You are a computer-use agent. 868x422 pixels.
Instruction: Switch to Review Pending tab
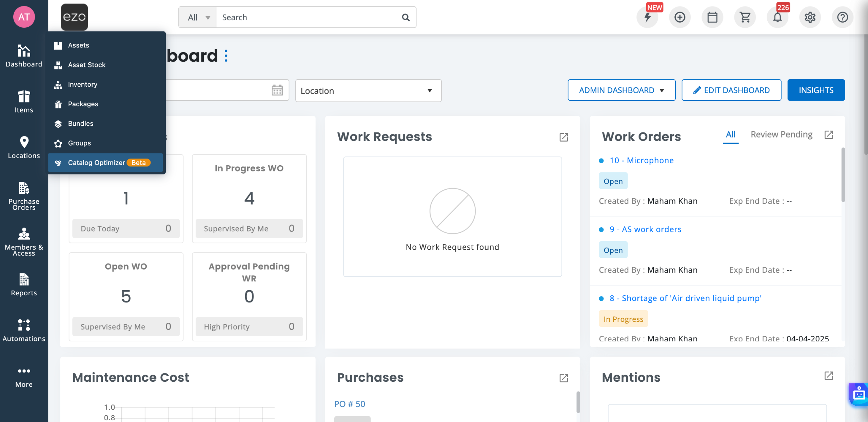click(x=781, y=134)
